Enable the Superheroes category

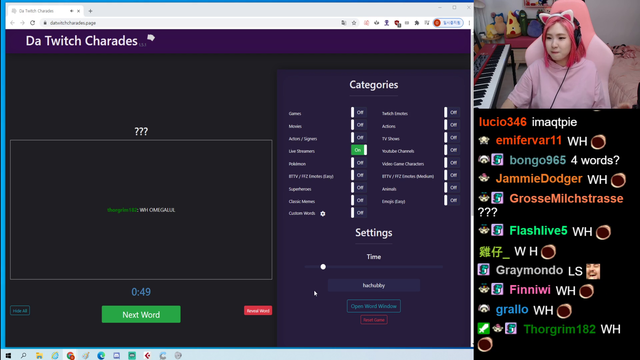click(359, 188)
